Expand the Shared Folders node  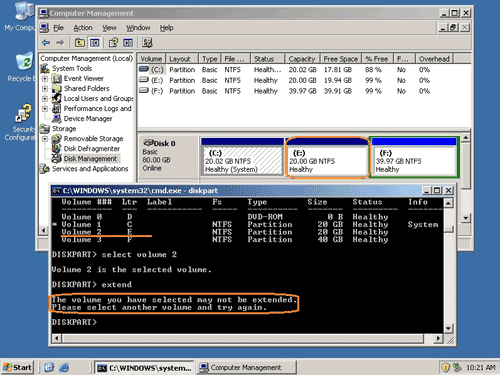[x=45, y=89]
